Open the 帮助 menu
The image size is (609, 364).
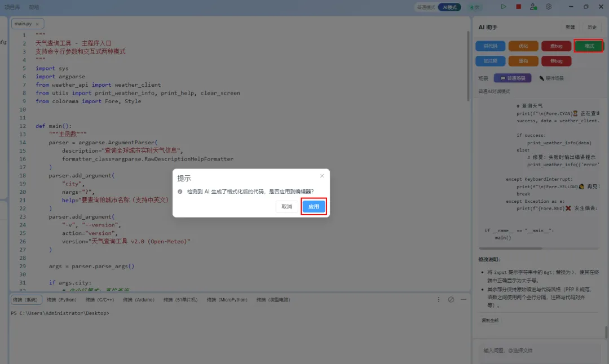pyautogui.click(x=34, y=7)
